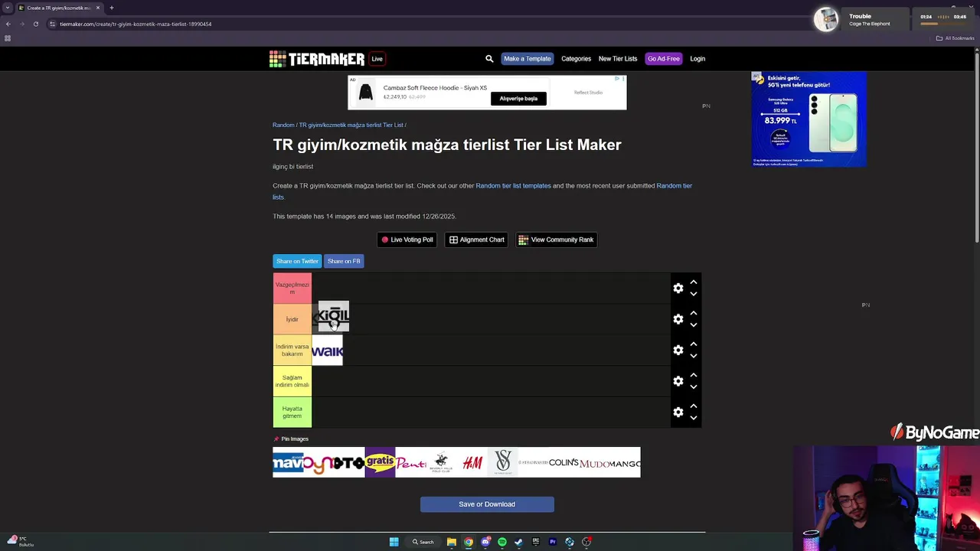Open settings gear for Vazgeçmezim tier row
Viewport: 980px width, 551px height.
click(678, 288)
